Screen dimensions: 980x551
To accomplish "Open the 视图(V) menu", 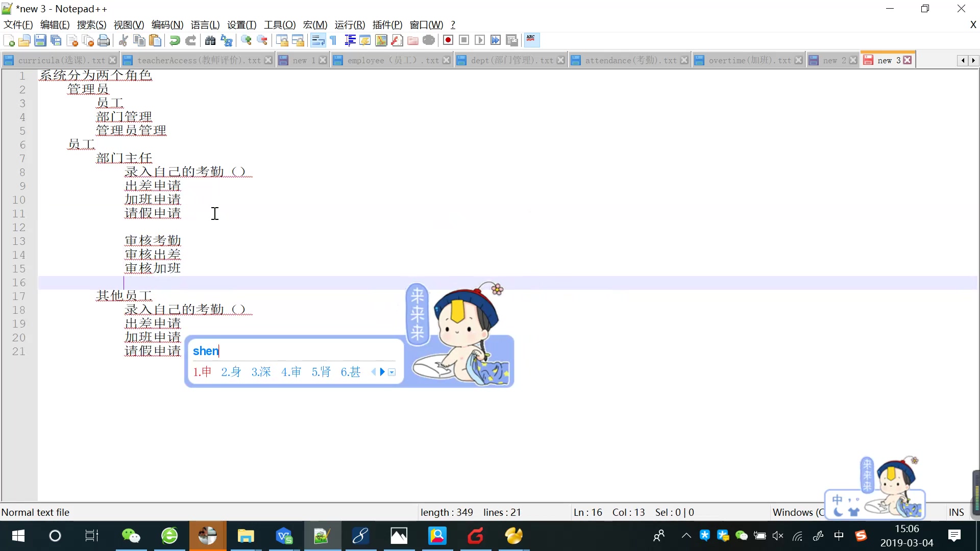I will click(129, 24).
